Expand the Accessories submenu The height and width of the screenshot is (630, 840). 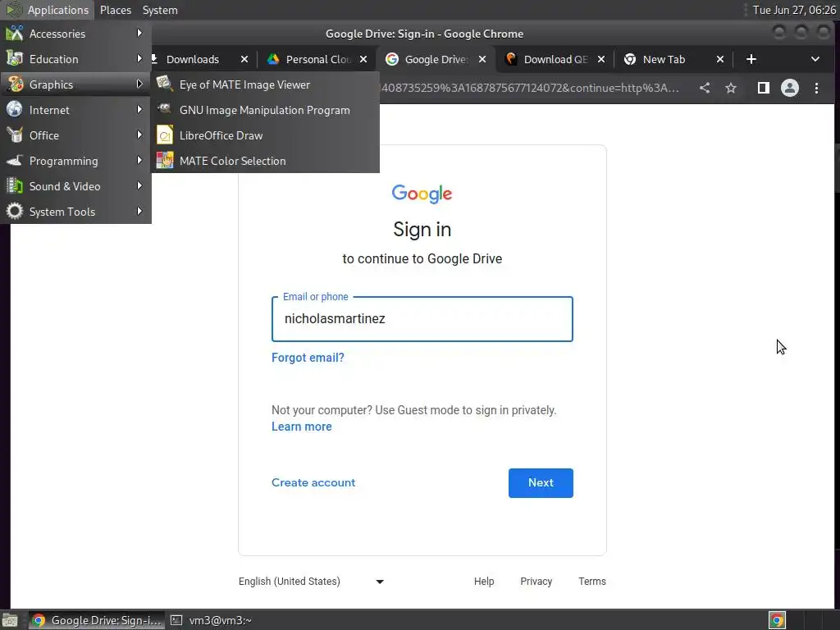tap(75, 34)
